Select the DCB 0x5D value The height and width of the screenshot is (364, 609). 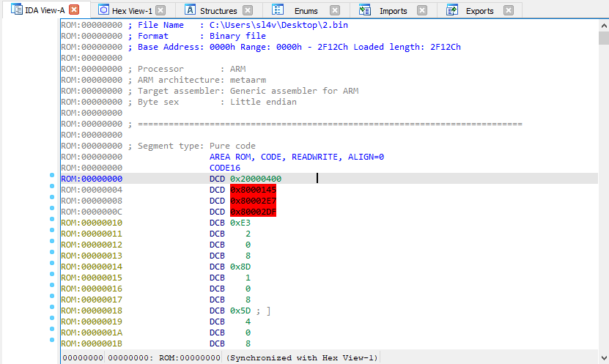240,311
